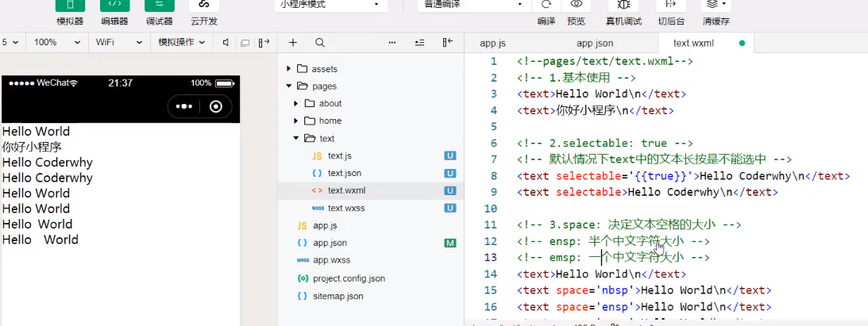Click the 预览 preview eye icon
Viewport: 868px width, 326px height.
577,5
